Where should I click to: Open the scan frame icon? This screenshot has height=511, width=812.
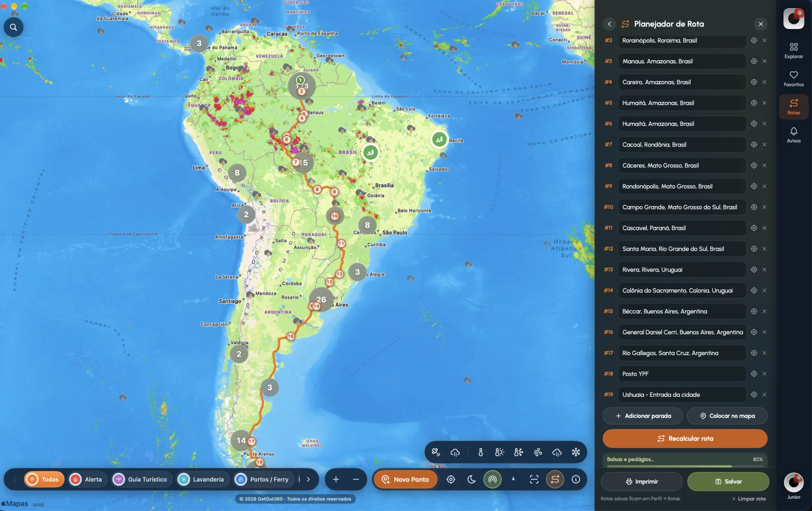(534, 480)
